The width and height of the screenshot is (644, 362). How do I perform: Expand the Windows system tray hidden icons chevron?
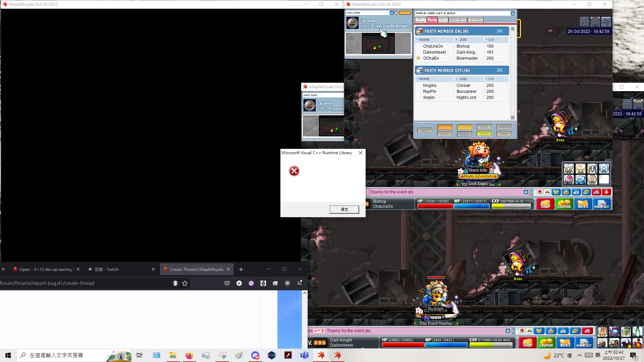click(580, 355)
